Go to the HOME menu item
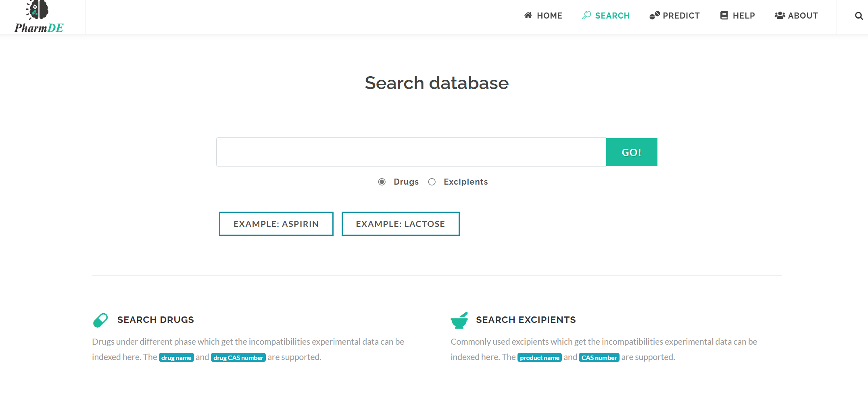 point(543,16)
